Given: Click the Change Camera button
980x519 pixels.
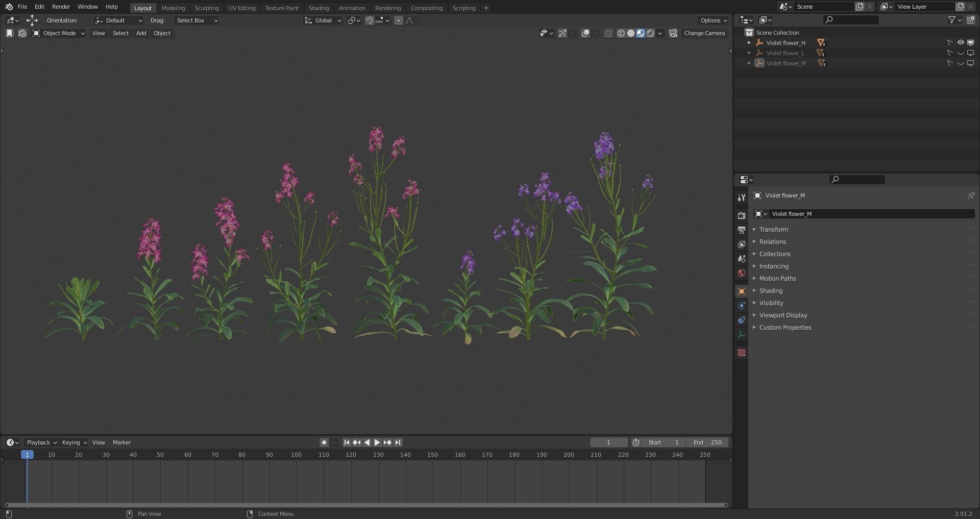Looking at the screenshot, I should pyautogui.click(x=704, y=33).
